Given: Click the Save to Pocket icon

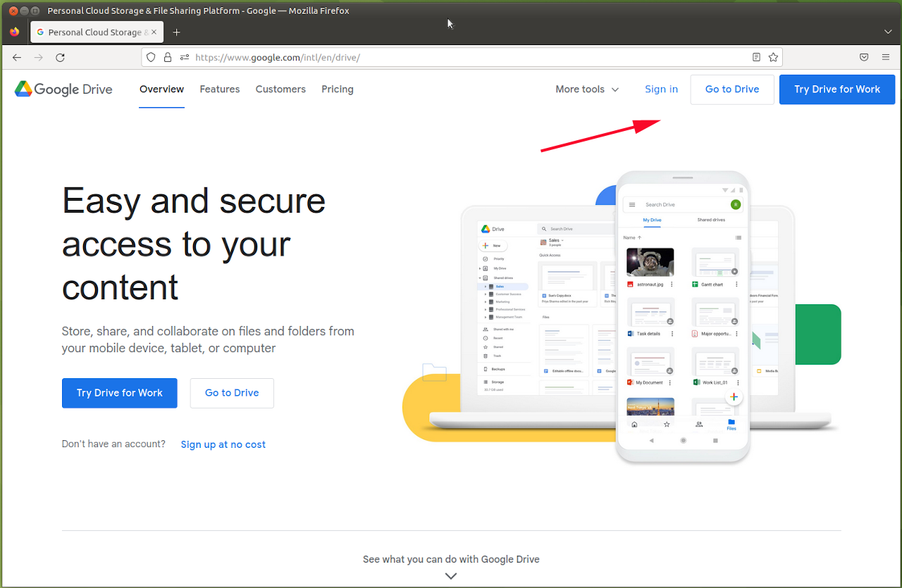Looking at the screenshot, I should pyautogui.click(x=864, y=58).
